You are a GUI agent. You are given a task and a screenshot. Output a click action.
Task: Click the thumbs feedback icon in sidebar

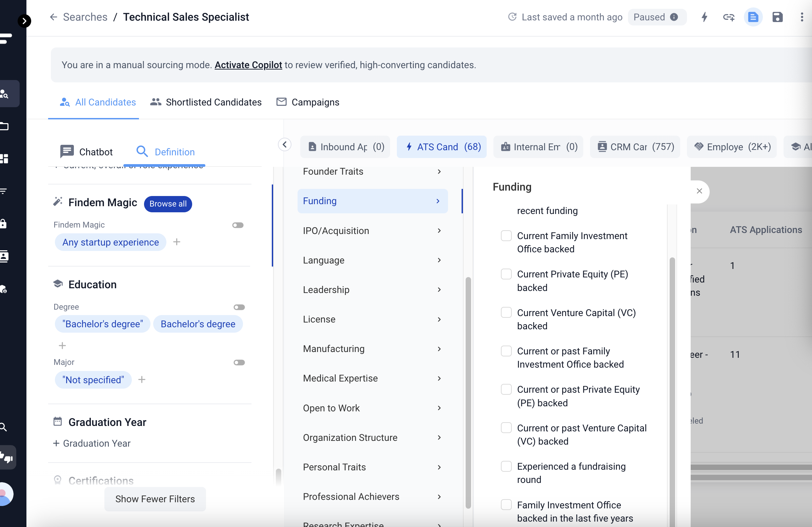pyautogui.click(x=7, y=457)
